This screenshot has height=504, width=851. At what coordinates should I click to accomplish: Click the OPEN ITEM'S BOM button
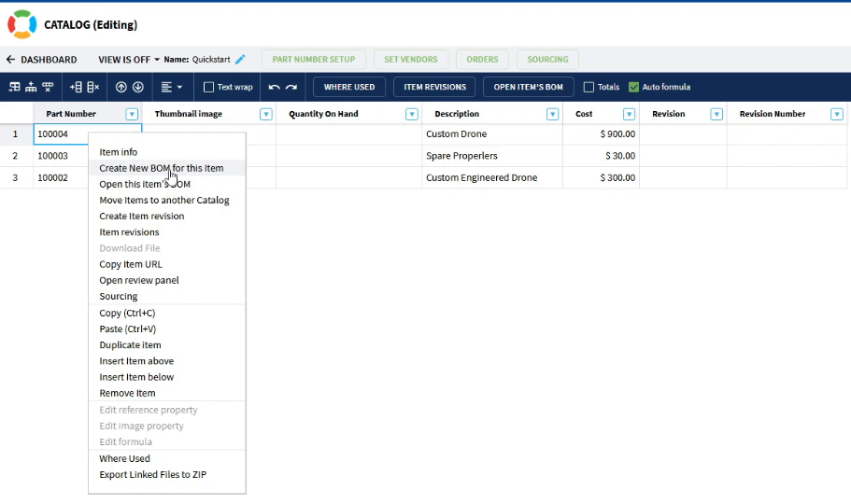pyautogui.click(x=528, y=87)
